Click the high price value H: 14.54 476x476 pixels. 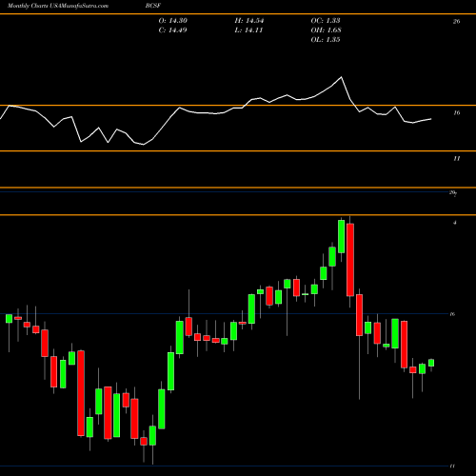tap(249, 21)
